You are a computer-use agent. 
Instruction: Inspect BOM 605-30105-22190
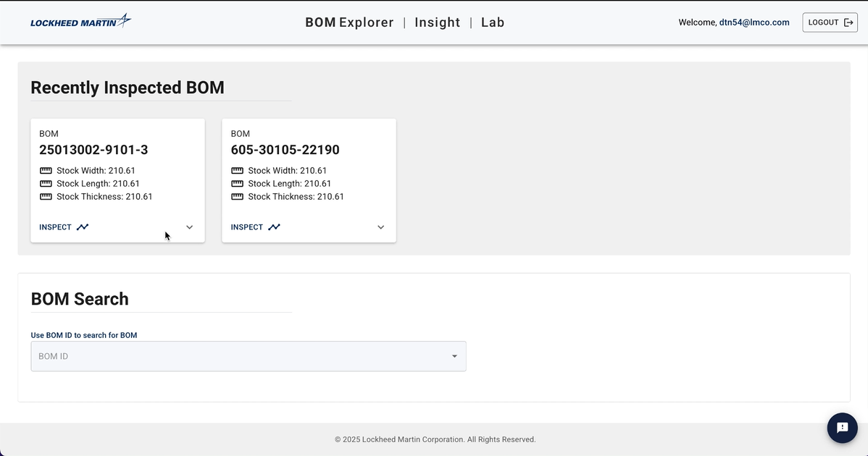click(x=255, y=227)
